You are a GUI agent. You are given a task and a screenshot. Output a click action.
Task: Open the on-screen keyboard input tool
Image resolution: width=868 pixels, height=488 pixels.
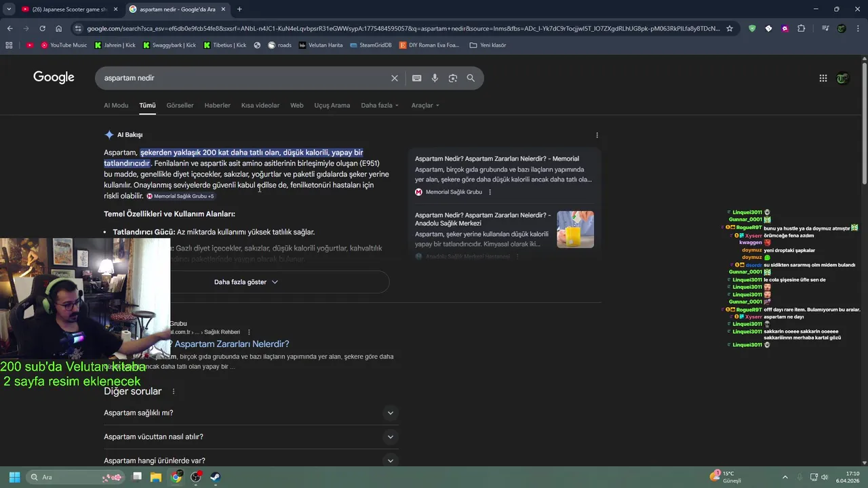pos(417,78)
